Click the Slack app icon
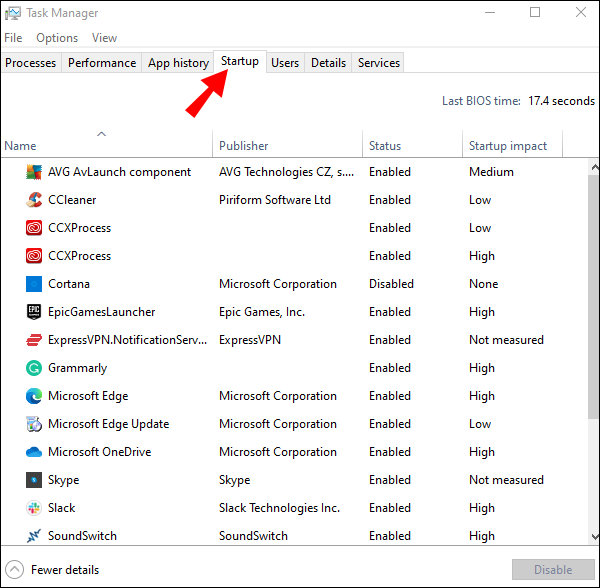The image size is (600, 588). [x=34, y=508]
